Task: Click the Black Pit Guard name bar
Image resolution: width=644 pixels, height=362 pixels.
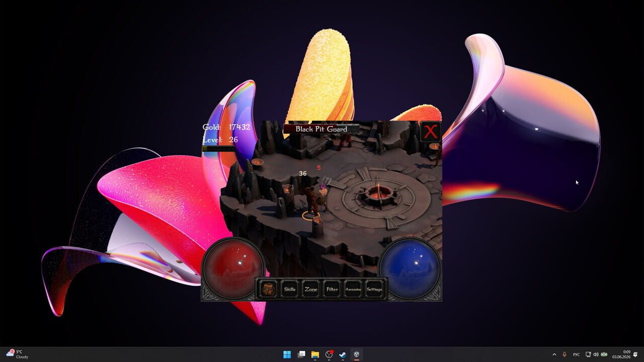Action: (x=321, y=129)
